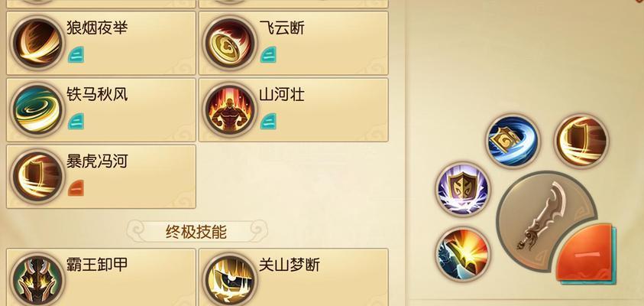Click the teal 二 tag under 铁马秋风

(76, 122)
